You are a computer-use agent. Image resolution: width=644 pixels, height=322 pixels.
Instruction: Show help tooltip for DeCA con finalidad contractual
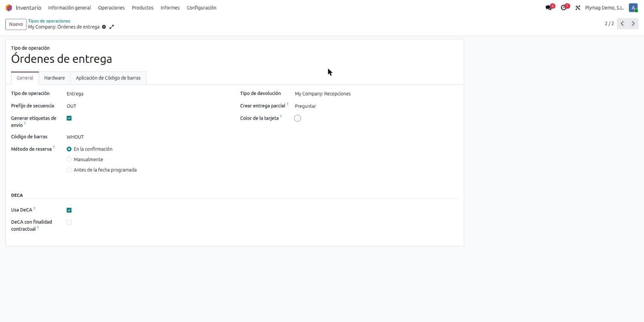pyautogui.click(x=38, y=227)
